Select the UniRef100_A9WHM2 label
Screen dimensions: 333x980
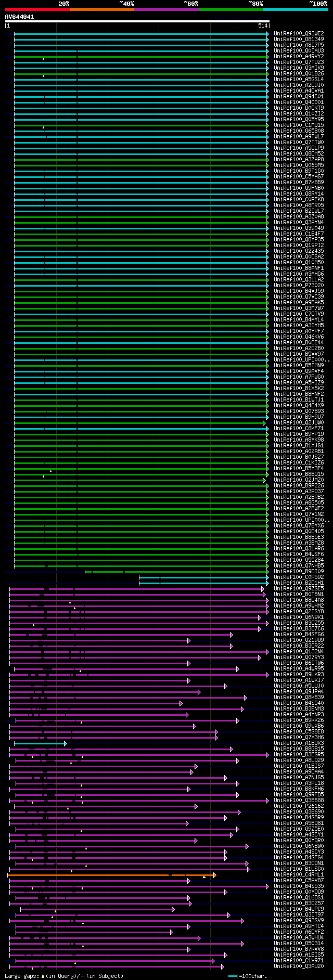299,605
